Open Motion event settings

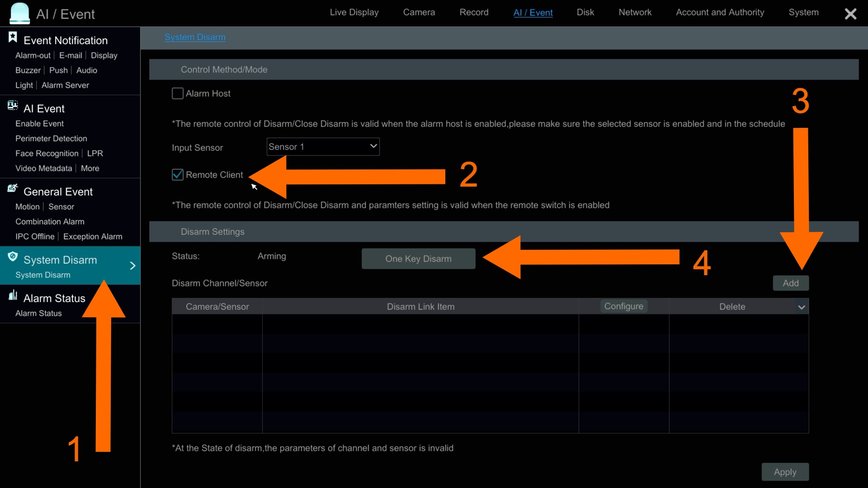coord(28,207)
